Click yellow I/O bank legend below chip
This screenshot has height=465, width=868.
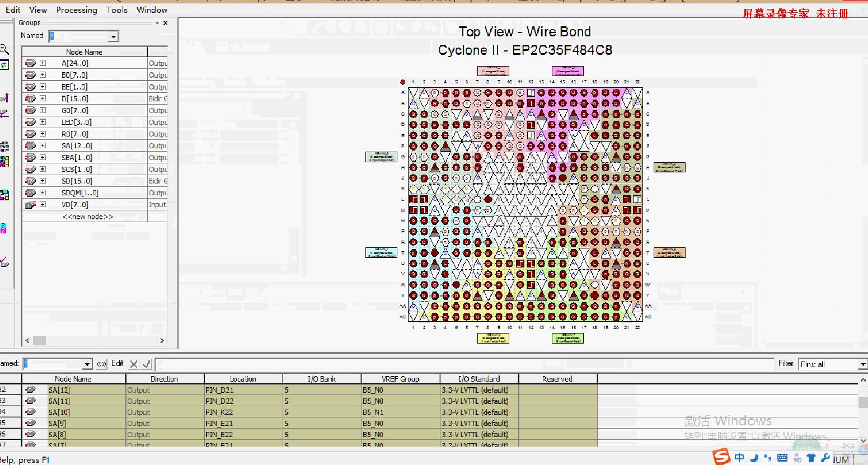pos(493,338)
